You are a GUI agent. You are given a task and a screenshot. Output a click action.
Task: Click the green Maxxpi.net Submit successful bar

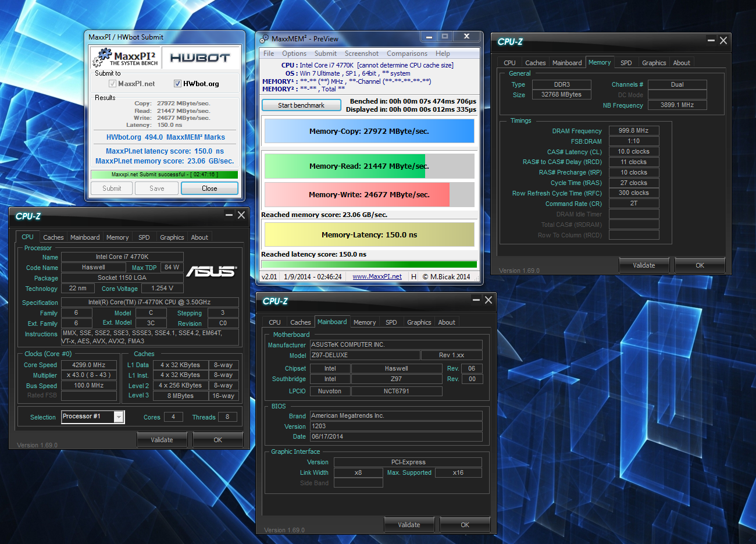165,175
